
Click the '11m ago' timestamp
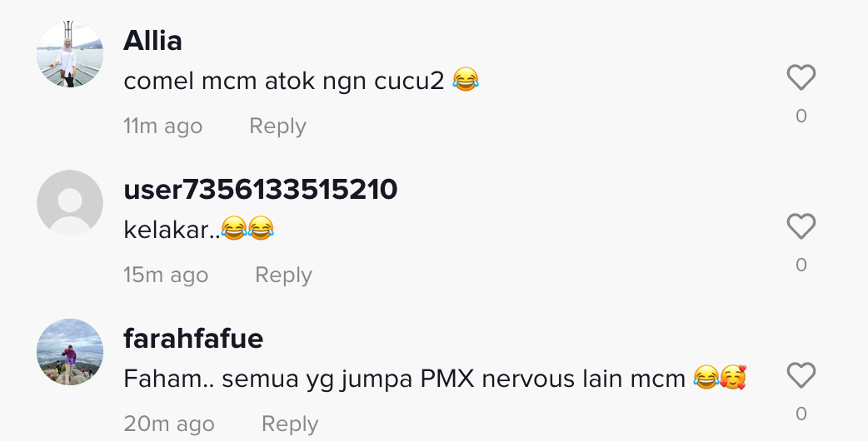[x=162, y=126]
